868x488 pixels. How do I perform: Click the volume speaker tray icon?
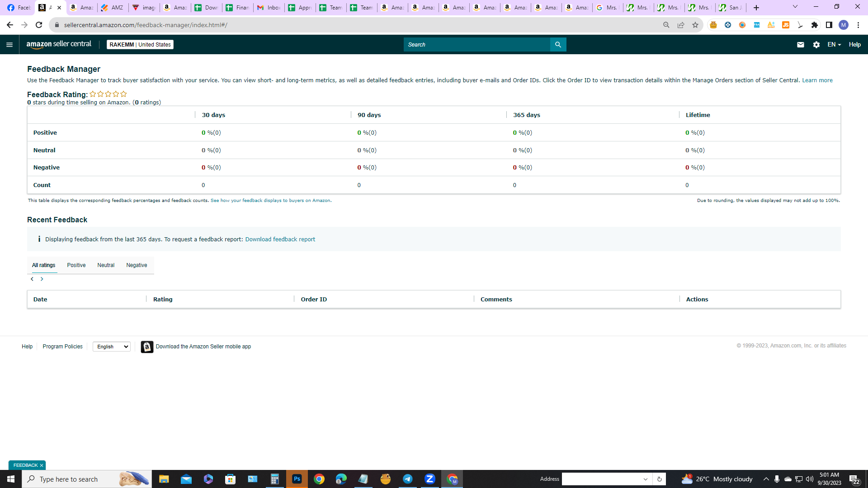point(810,479)
